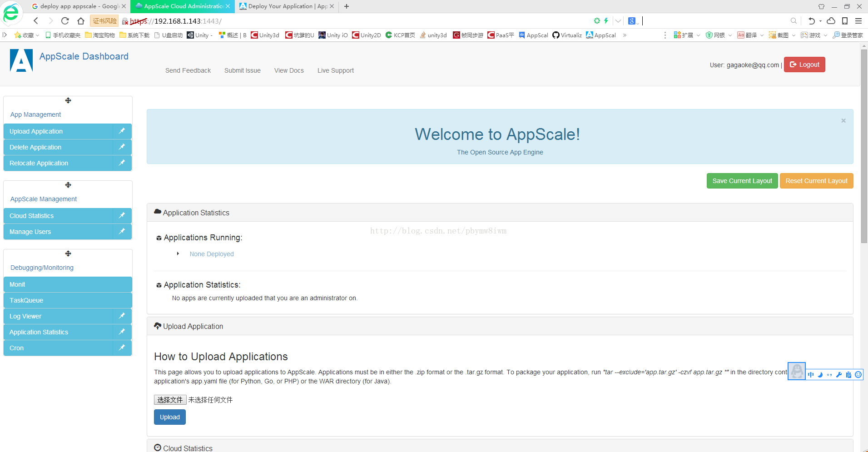Open the browser hamburger menu
The width and height of the screenshot is (868, 452).
(x=858, y=21)
